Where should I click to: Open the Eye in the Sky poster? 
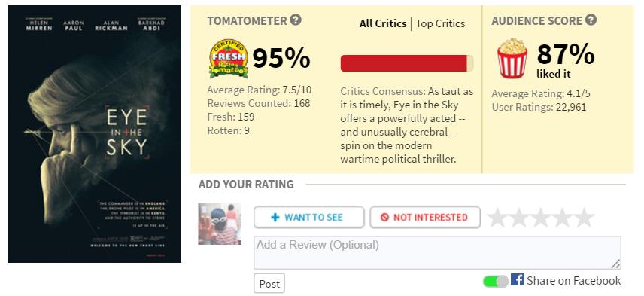tap(95, 134)
